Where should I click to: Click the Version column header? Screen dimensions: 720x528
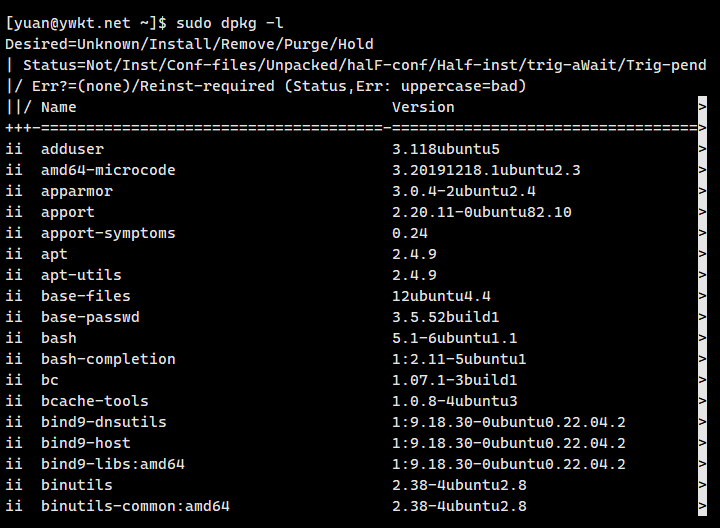click(x=423, y=107)
